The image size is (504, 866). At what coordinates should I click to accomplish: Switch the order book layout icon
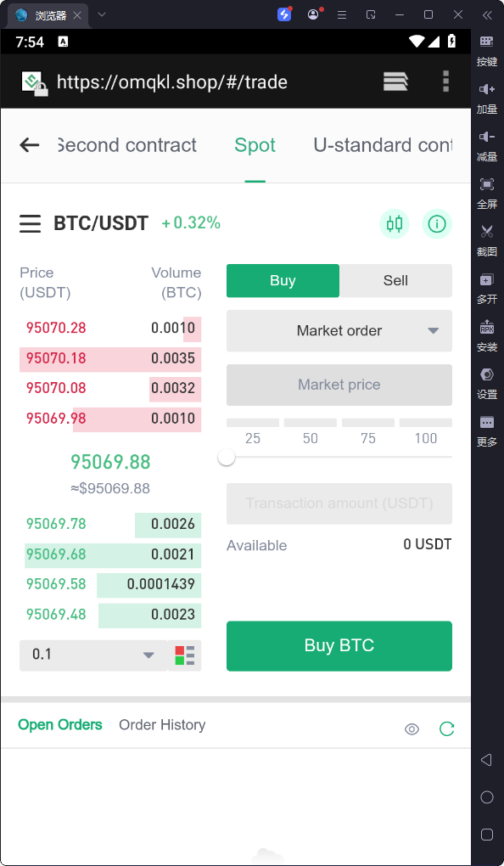click(x=184, y=655)
